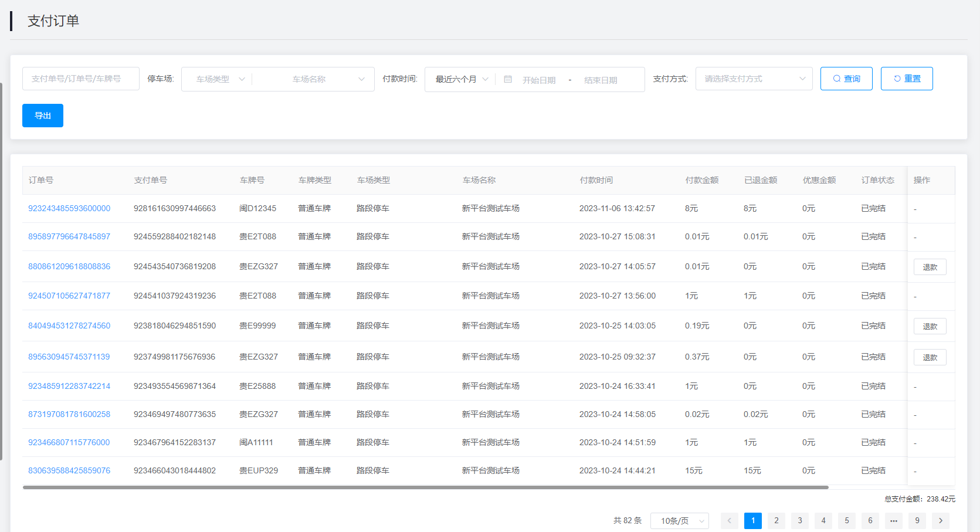980x532 pixels.
Task: Focus the 支付单号/订单号/车牌号 search field
Action: point(81,79)
